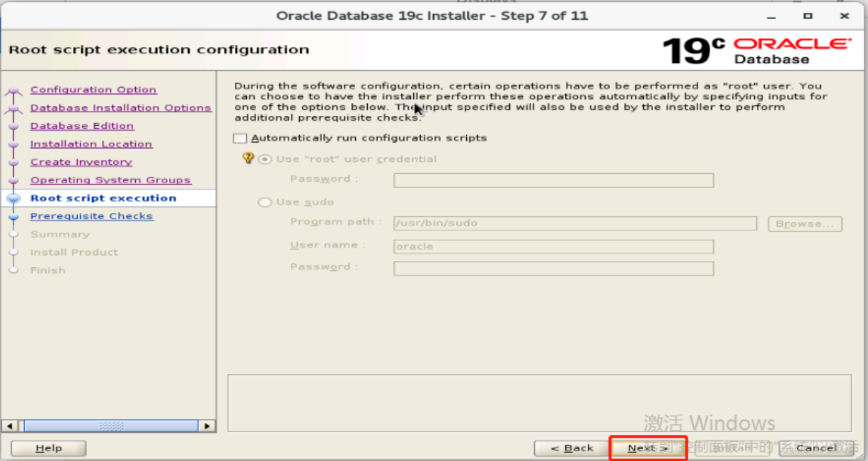Minimize the installer window

770,16
